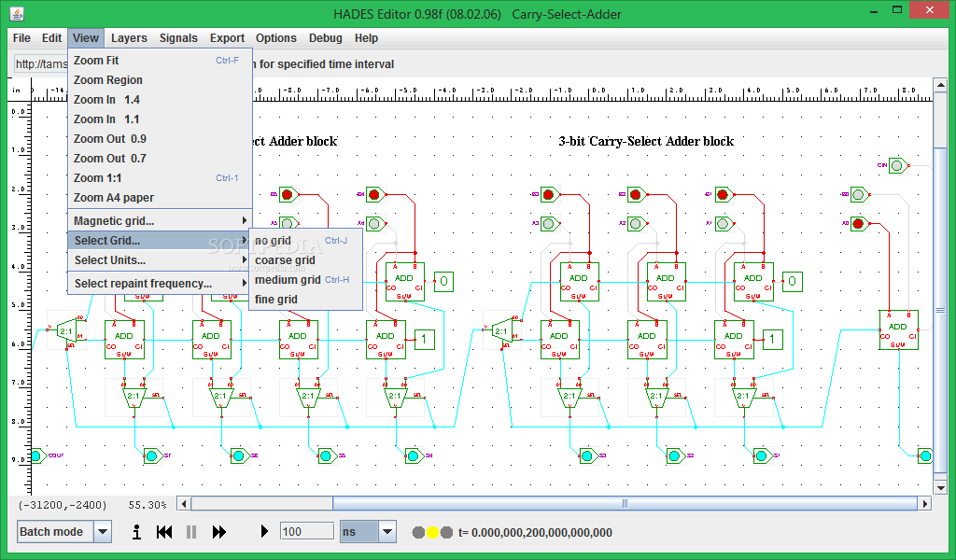This screenshot has height=560, width=956.
Task: Click the horizontal scrollbar thumb
Action: 625,503
